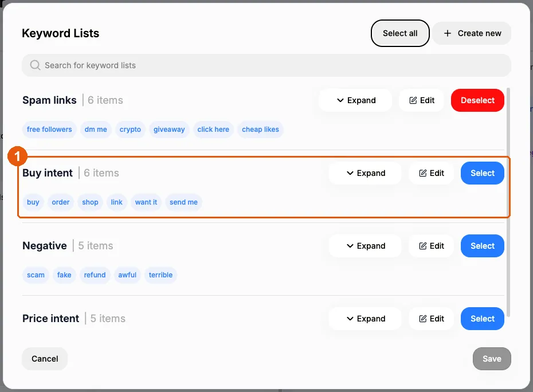Click the keyword lists vertical scrollbar
This screenshot has width=533, height=392.
(508, 202)
